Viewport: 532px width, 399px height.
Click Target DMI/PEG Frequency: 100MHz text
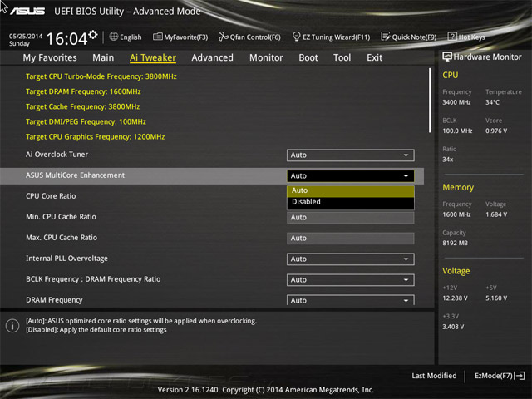tap(86, 121)
